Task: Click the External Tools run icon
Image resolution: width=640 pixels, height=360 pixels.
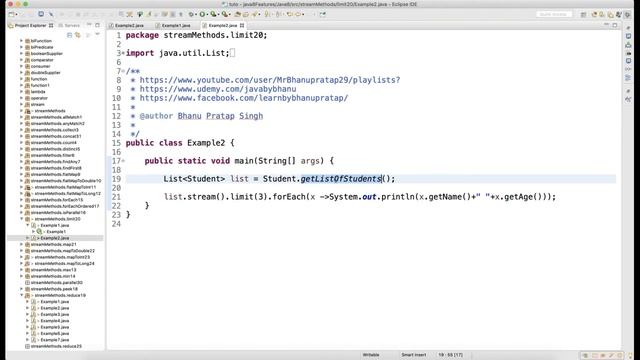Action: coord(224,14)
